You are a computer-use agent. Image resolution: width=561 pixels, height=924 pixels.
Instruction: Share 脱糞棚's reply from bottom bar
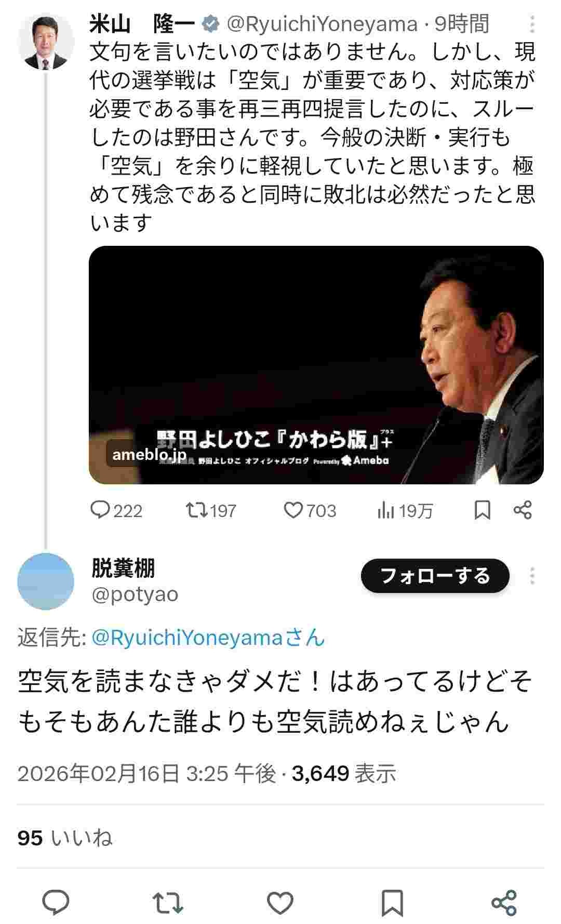coord(504,902)
